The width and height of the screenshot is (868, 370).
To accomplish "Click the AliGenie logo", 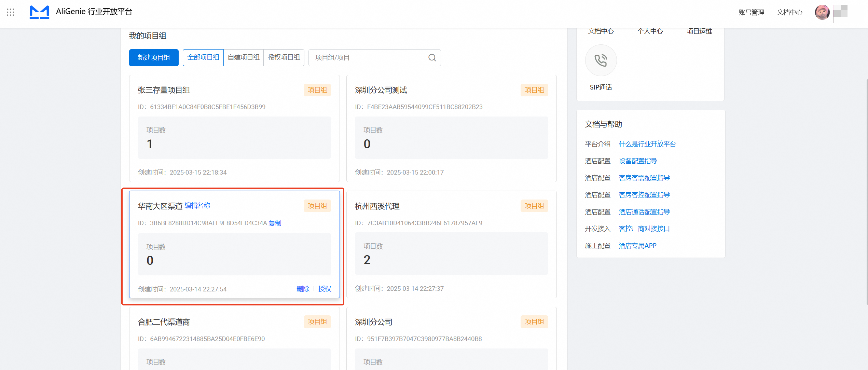I will (x=39, y=12).
